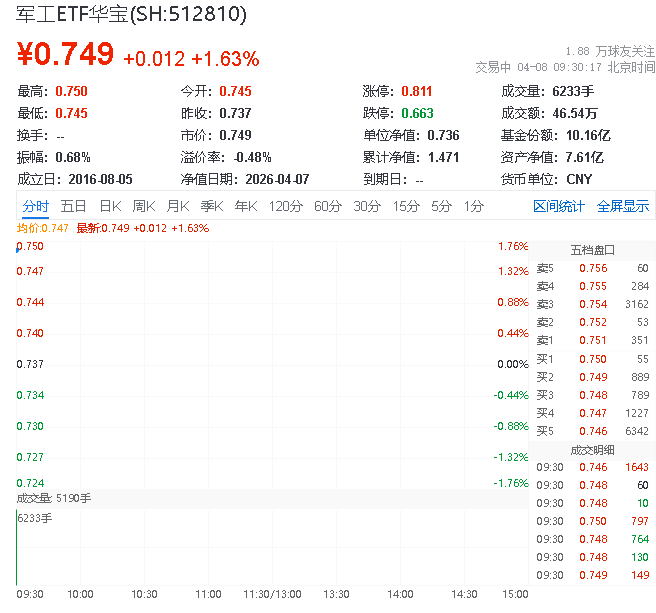
Task: Click the green volume bar at 09:30
Action: [17, 547]
